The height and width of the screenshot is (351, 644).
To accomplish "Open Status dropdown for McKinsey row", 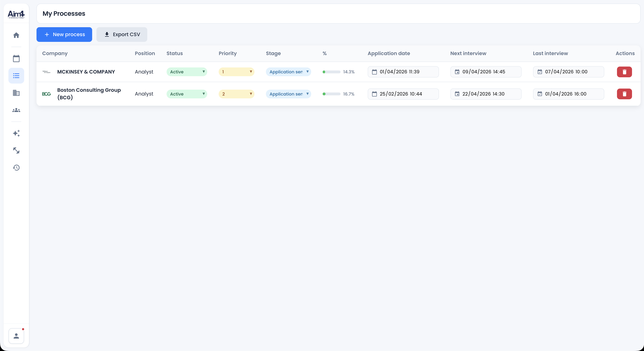I will pyautogui.click(x=187, y=72).
